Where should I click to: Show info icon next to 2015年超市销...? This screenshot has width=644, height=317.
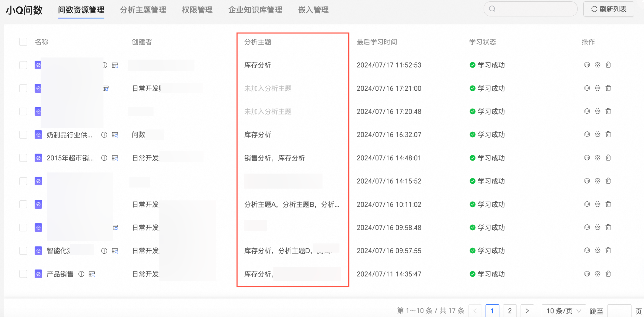104,158
